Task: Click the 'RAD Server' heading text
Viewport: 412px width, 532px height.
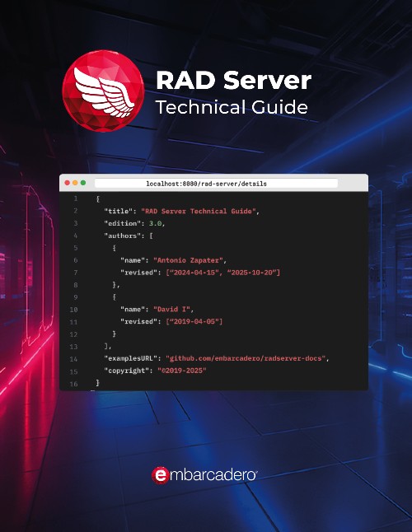Action: 233,80
